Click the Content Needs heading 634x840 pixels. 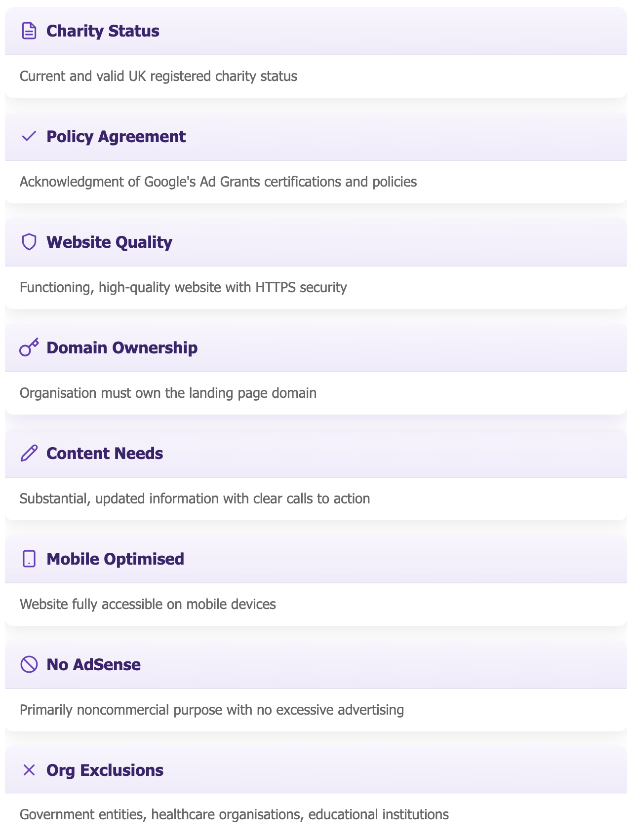tap(105, 453)
